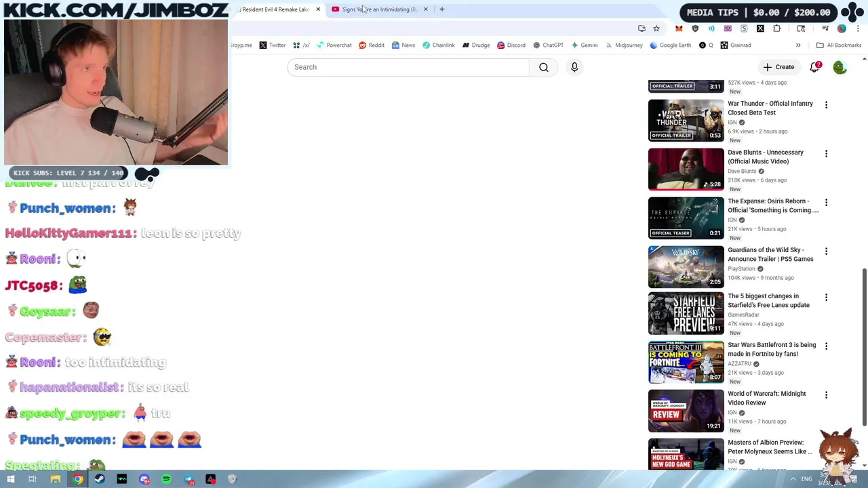Viewport: 868px width, 488px height.
Task: Close the Resident Evil 4 Remake tab
Action: pos(318,9)
